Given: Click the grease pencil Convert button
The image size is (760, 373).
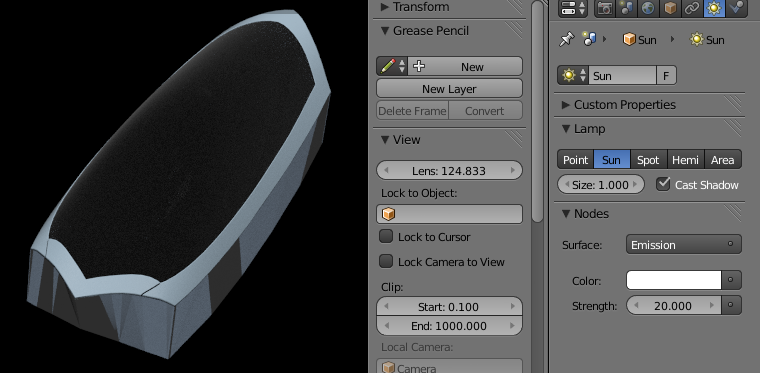Looking at the screenshot, I should (x=485, y=110).
